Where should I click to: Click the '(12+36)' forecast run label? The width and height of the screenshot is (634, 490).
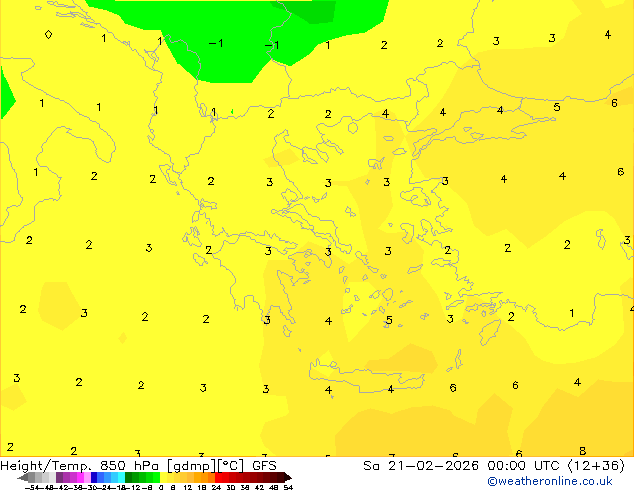[596, 466]
